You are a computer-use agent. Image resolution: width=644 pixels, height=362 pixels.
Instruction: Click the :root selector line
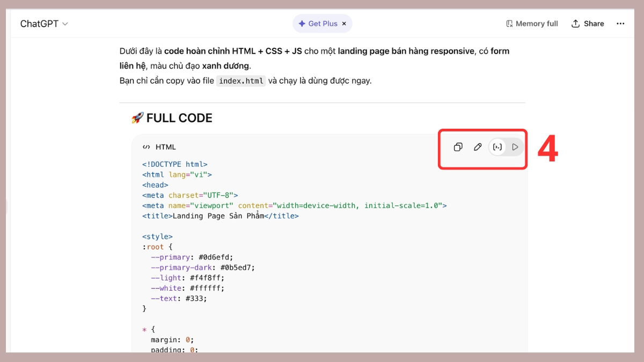click(157, 247)
